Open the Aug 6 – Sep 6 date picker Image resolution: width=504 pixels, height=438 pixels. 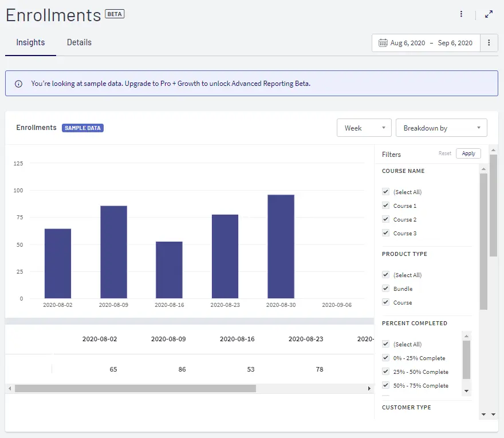point(431,43)
